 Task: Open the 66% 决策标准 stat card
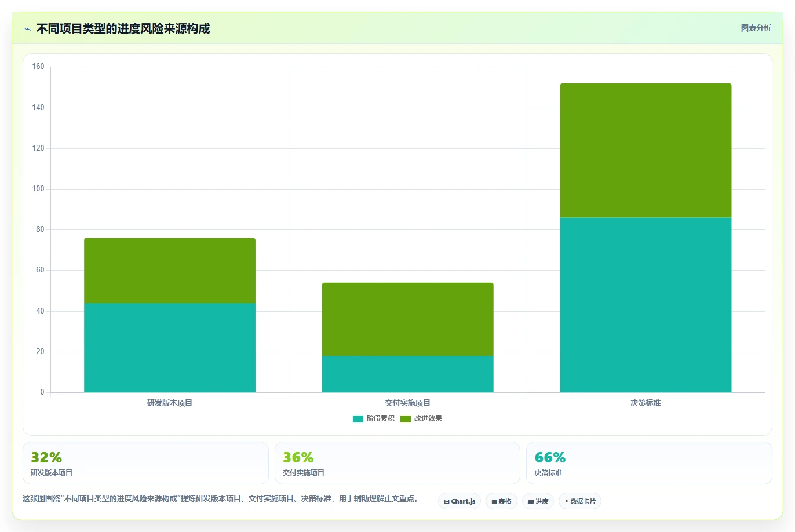click(x=649, y=463)
